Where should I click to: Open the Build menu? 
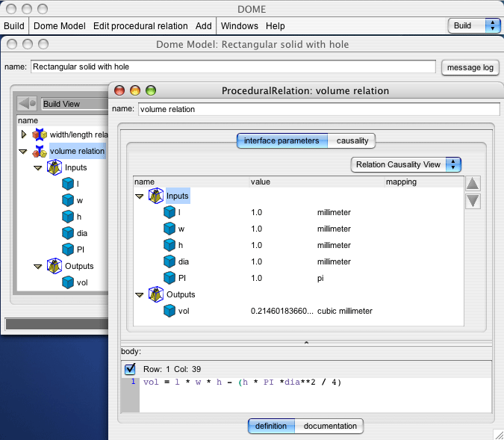click(14, 25)
